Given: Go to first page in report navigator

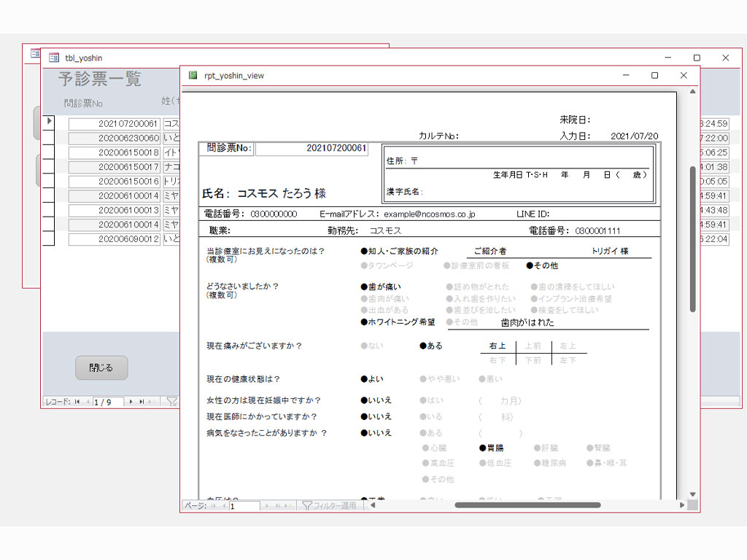Looking at the screenshot, I should (x=214, y=505).
